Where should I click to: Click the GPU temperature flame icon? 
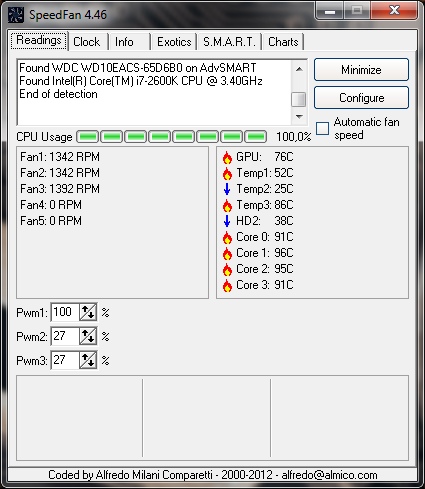pyautogui.click(x=227, y=157)
